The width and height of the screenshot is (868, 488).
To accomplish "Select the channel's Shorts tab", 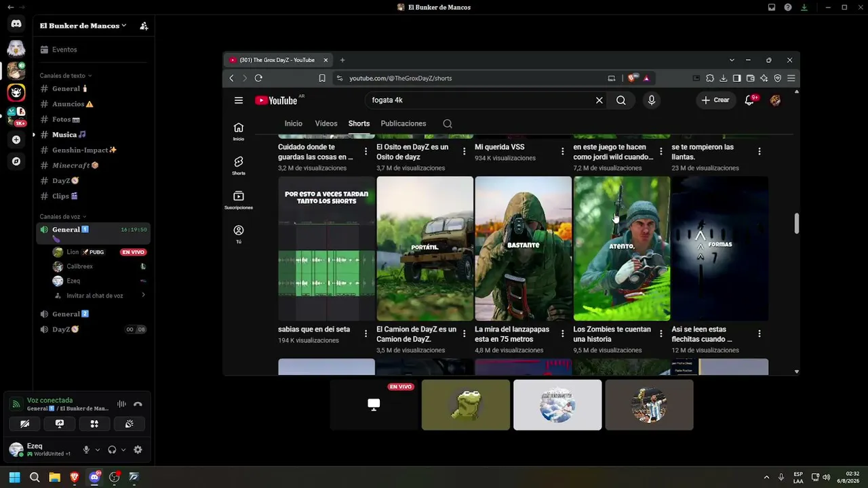I will (359, 124).
